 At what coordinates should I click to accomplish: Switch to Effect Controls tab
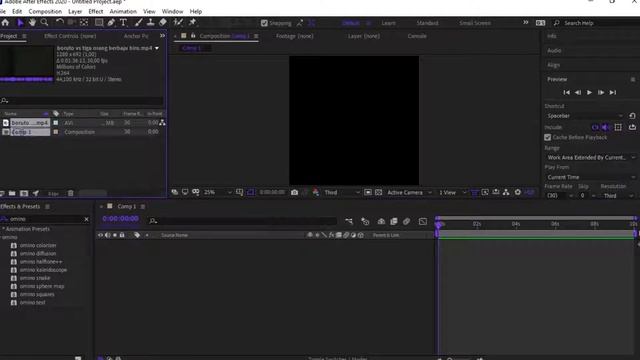click(70, 36)
